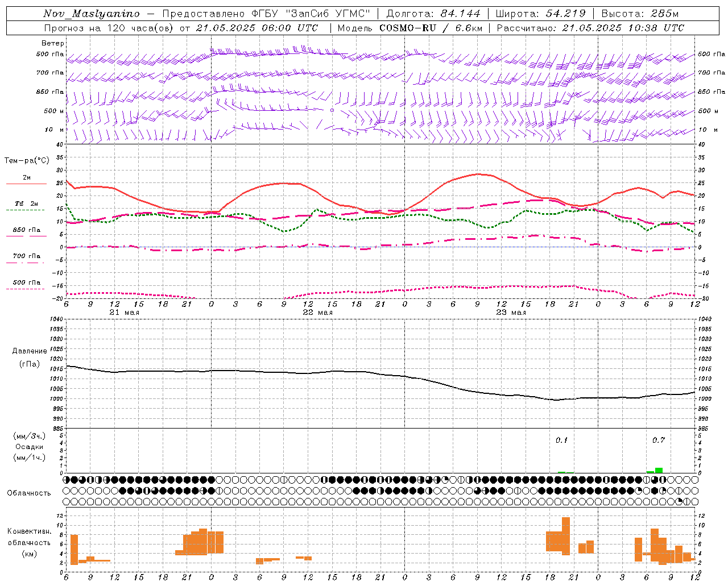Click the 850 гПа temperature legend entry
The image size is (728, 582).
(27, 230)
